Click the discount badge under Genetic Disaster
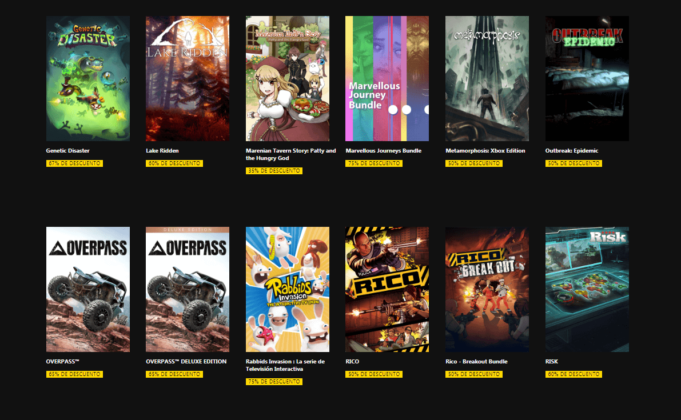 point(74,163)
